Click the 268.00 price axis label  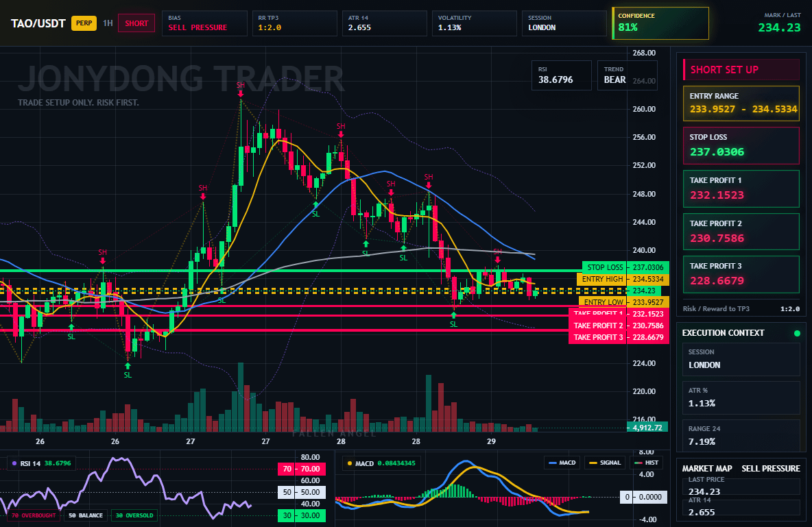tap(644, 53)
